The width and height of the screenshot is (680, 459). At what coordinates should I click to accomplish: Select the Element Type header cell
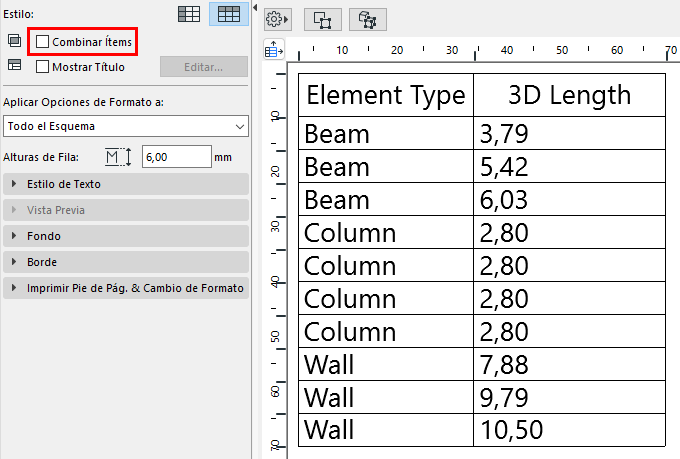click(x=385, y=95)
